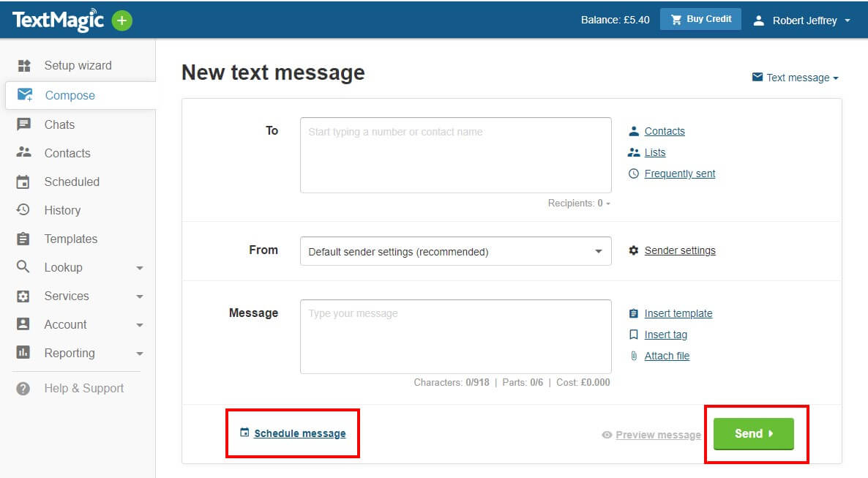Click the Reporting bar chart icon
The height and width of the screenshot is (478, 868).
click(x=23, y=352)
